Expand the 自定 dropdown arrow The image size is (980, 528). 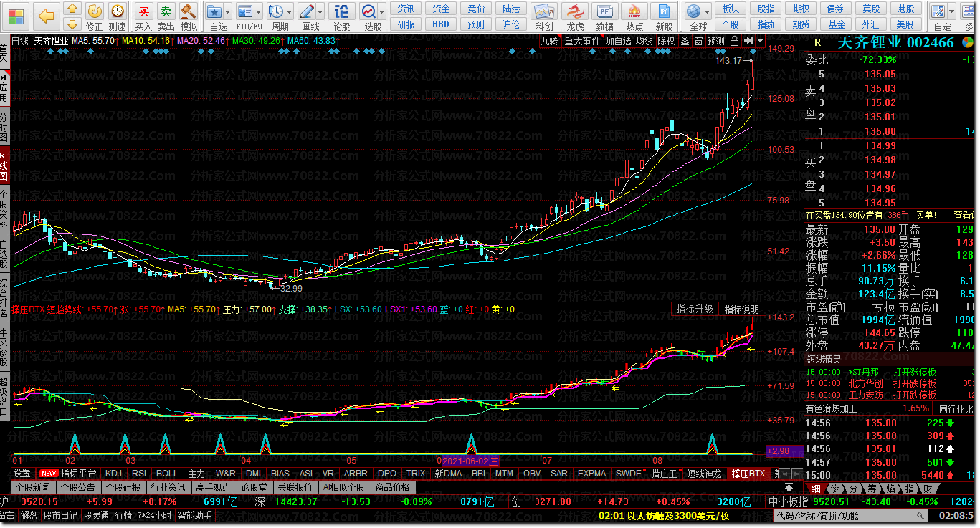[951, 11]
